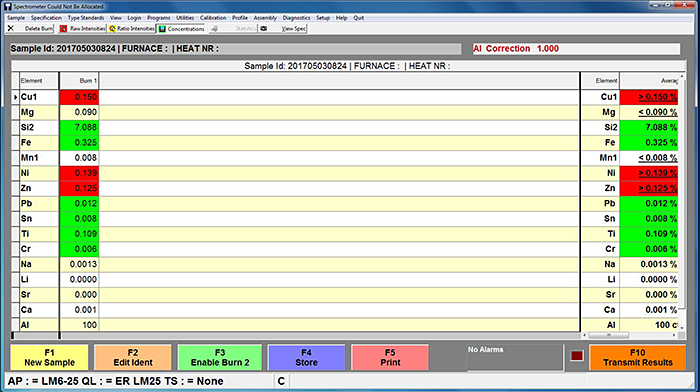Click the F5 Print button
This screenshot has height=392, width=700.
[x=390, y=358]
